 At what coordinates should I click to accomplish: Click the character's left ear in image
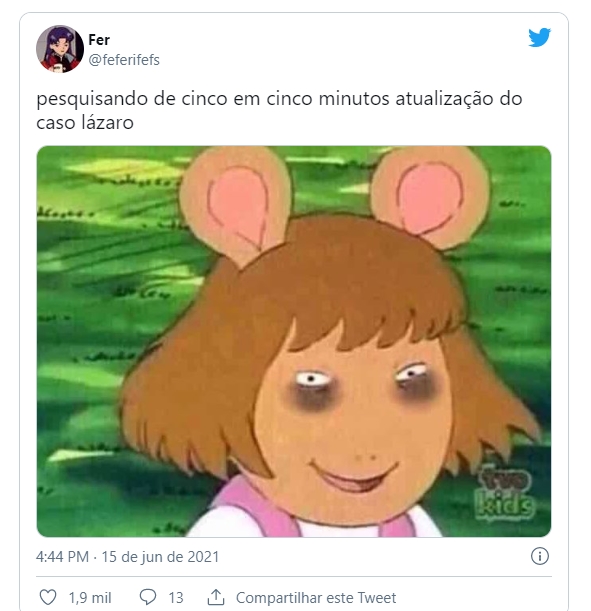[235, 205]
